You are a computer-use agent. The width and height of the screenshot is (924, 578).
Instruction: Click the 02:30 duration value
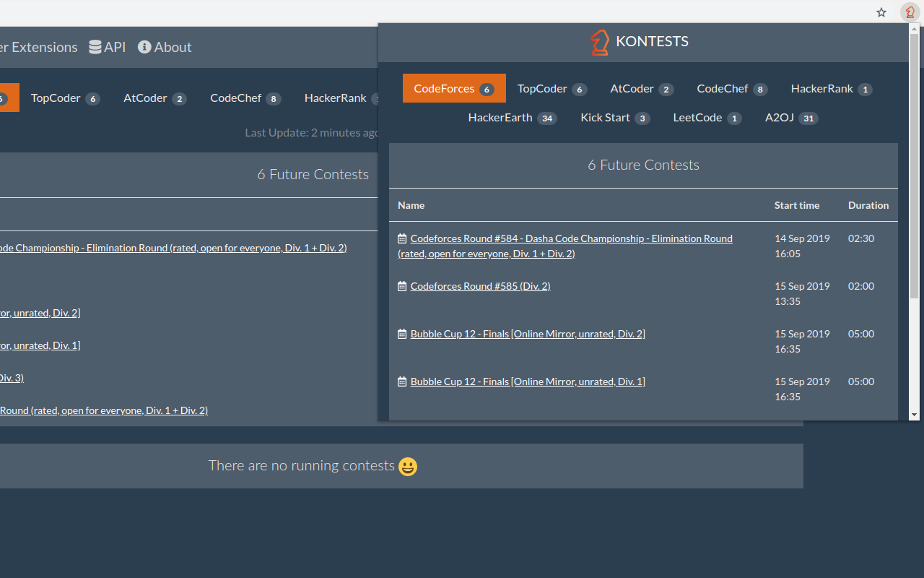(861, 238)
